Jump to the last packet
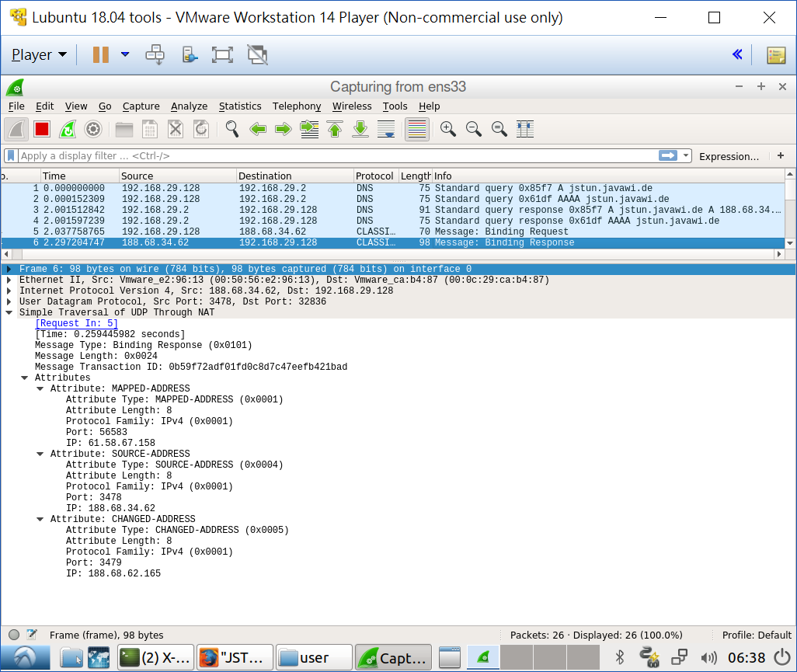This screenshot has width=797, height=672. pos(360,129)
